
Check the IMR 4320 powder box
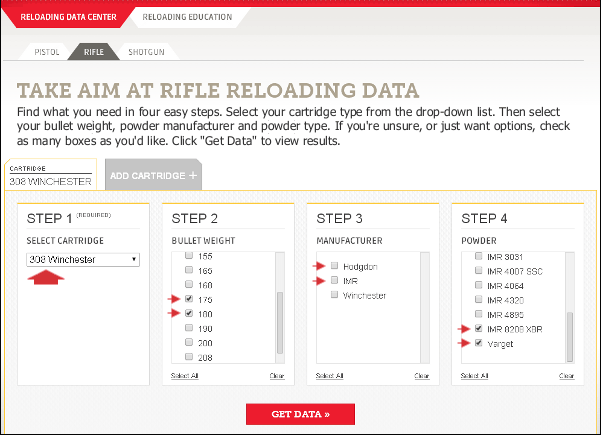478,299
